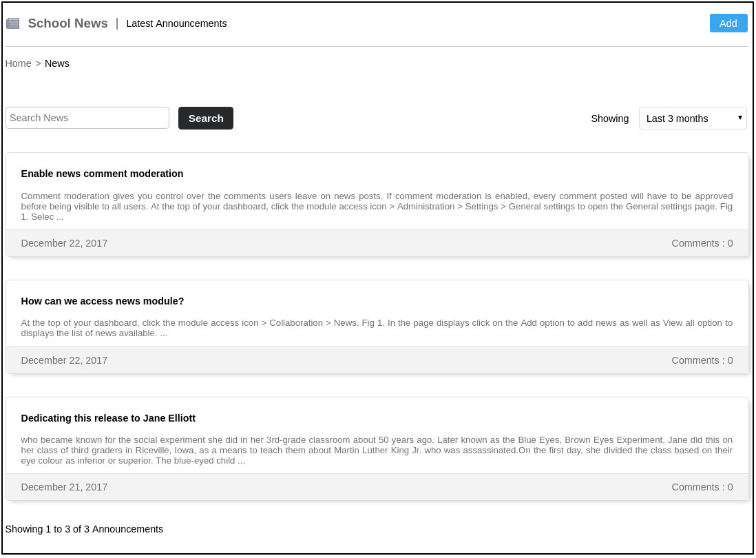Open the Enable news comment moderation article
The width and height of the screenshot is (756, 558).
(102, 174)
